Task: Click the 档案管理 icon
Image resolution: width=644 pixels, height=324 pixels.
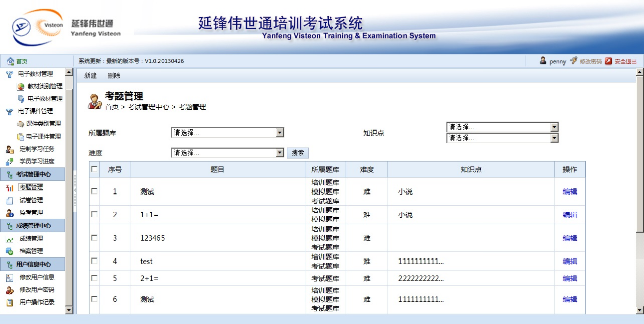Action: 9,251
